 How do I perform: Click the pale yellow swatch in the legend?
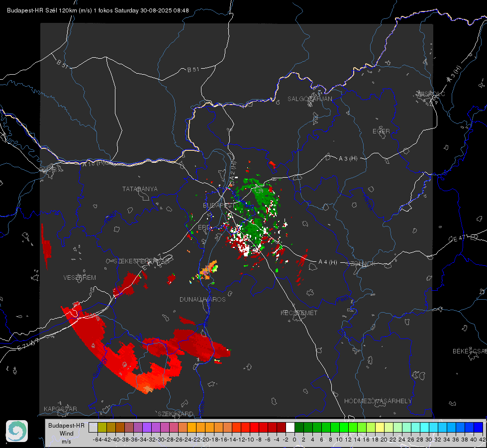tap(380, 427)
